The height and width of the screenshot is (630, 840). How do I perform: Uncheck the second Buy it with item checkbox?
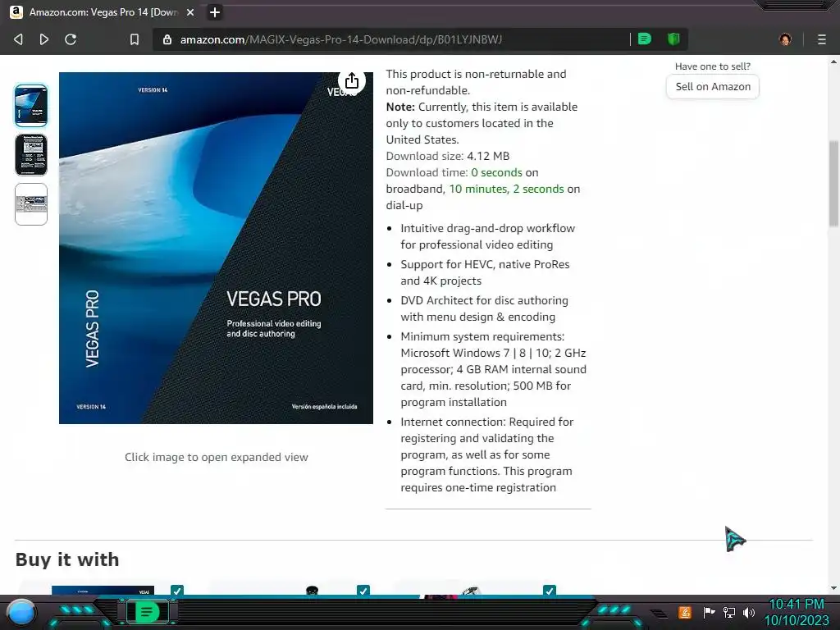pyautogui.click(x=363, y=590)
